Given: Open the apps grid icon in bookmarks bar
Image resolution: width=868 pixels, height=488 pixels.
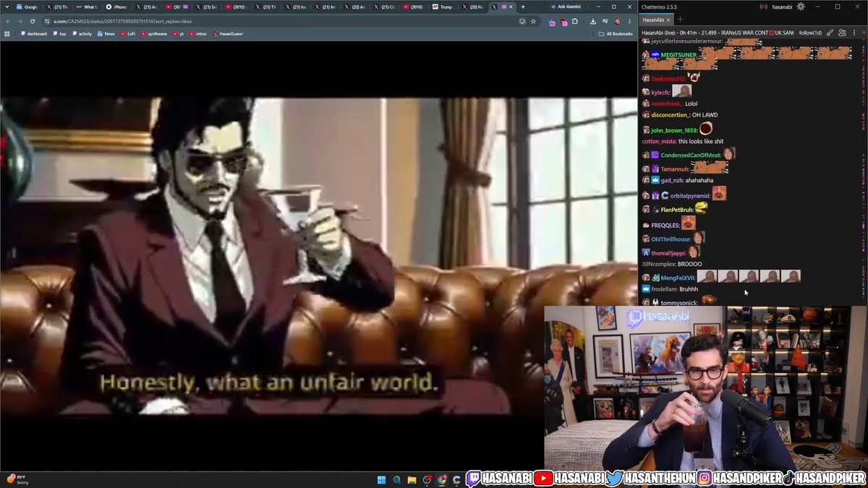Looking at the screenshot, I should point(7,33).
